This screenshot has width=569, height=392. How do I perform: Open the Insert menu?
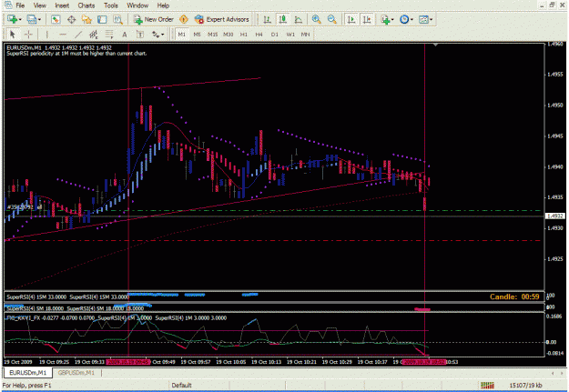62,5
